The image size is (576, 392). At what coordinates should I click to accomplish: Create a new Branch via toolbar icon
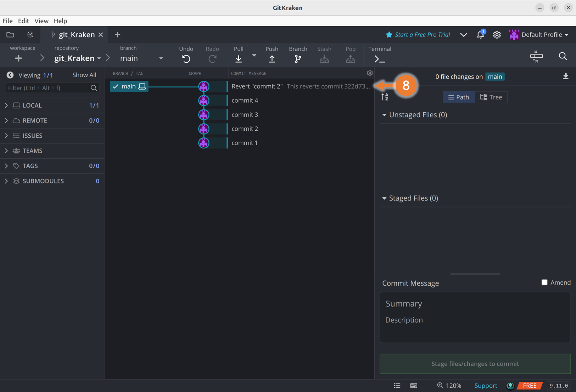tap(298, 59)
